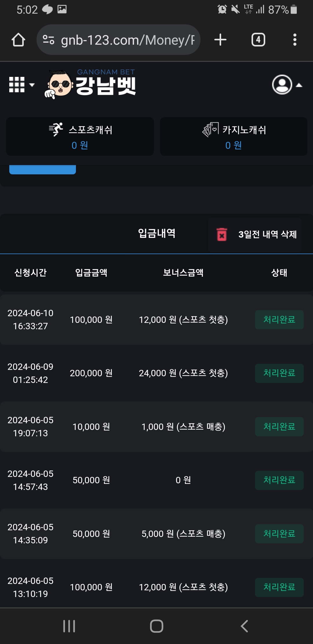Select the 스포츠캐쉬 balance card
Screen dimensions: 313x644
coord(80,136)
